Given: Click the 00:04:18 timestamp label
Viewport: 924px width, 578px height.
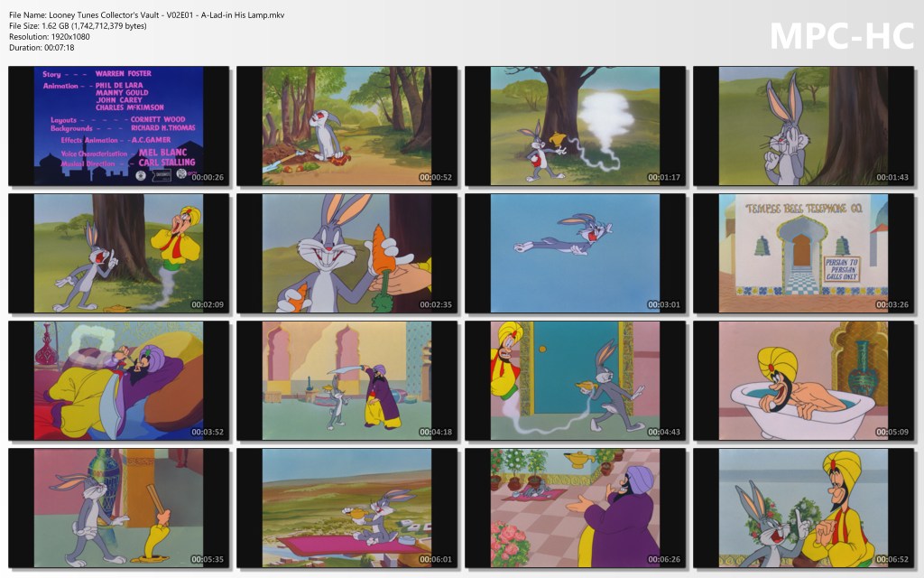Looking at the screenshot, I should 436,432.
